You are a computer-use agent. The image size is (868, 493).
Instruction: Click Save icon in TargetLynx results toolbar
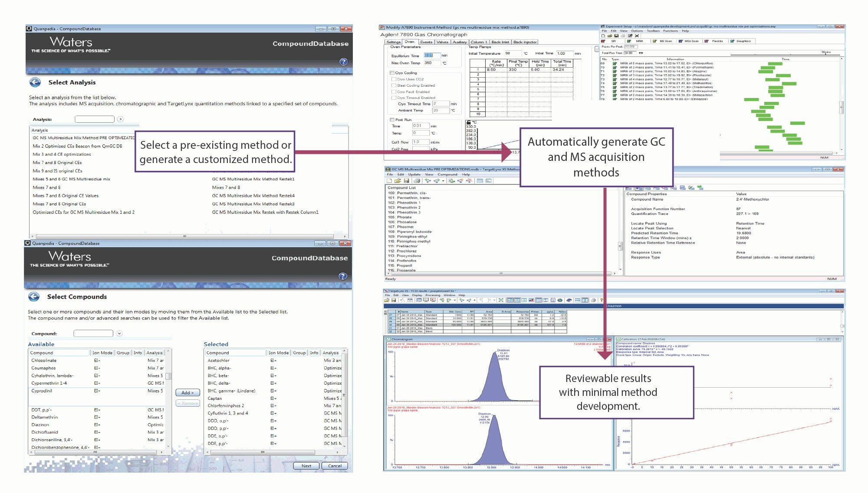(394, 300)
